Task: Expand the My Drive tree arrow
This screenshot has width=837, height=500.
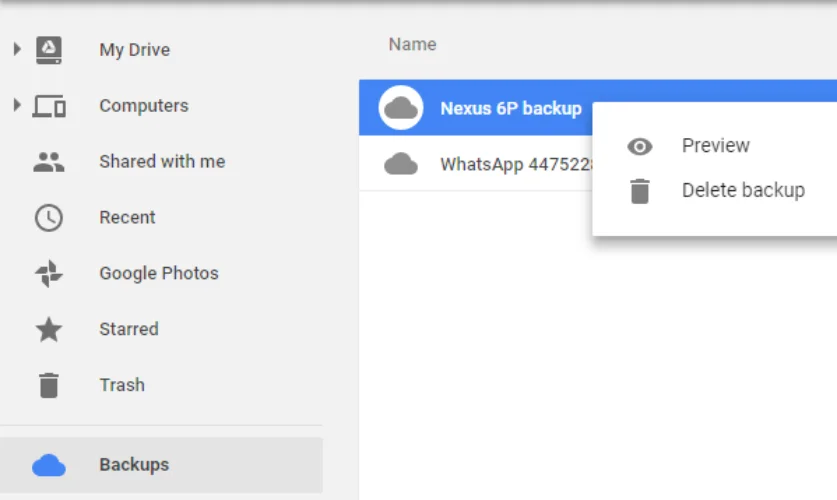Action: (x=16, y=49)
